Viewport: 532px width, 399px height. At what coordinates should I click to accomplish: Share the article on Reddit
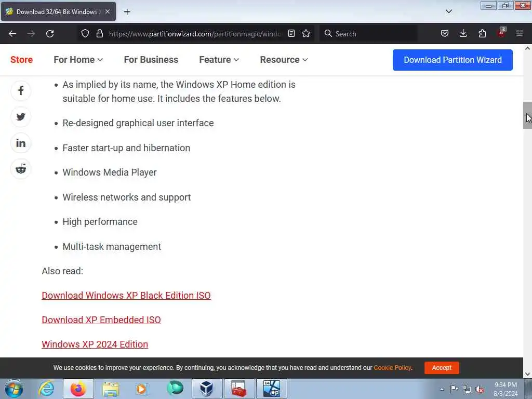click(x=21, y=169)
